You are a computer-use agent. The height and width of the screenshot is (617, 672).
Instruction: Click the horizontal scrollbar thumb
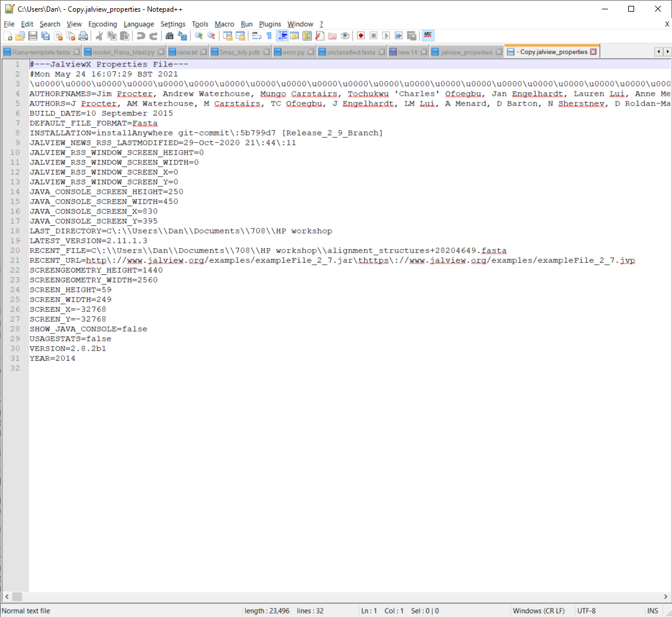(17, 597)
